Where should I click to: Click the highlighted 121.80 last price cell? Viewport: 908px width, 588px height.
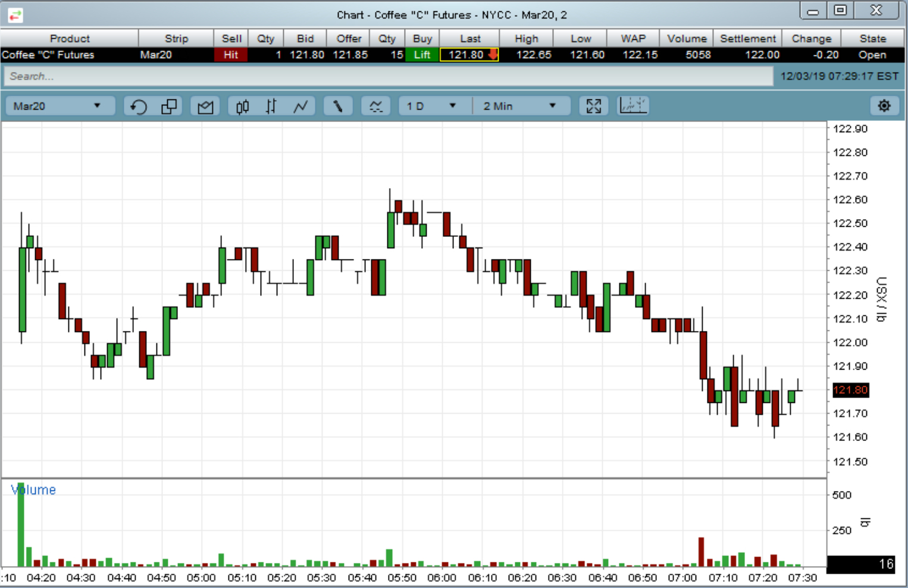pos(469,55)
